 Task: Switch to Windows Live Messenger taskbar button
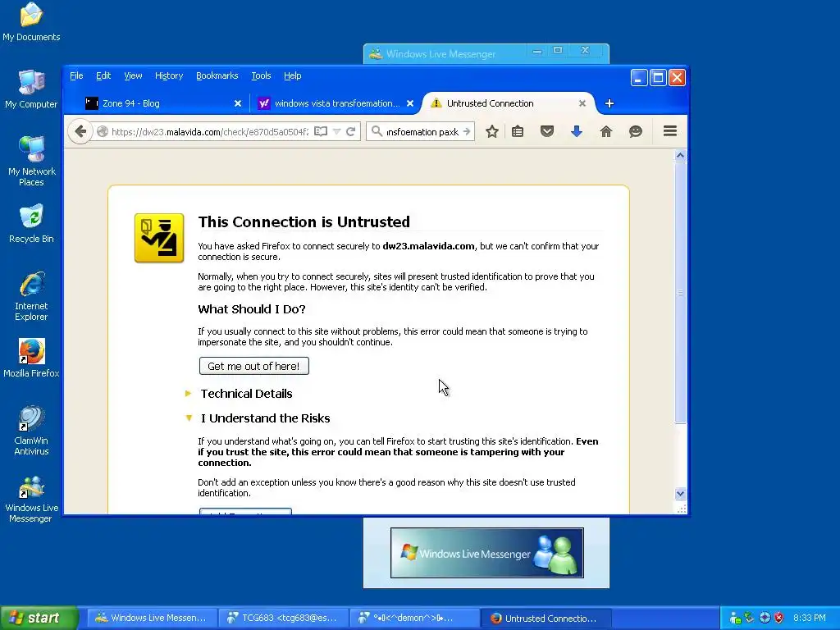coord(151,619)
